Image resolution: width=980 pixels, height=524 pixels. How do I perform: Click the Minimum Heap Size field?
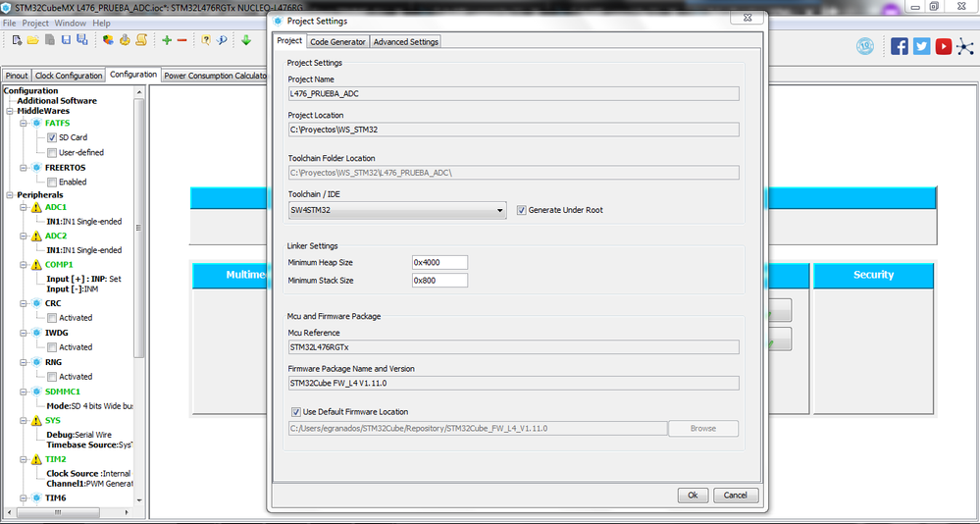(439, 263)
